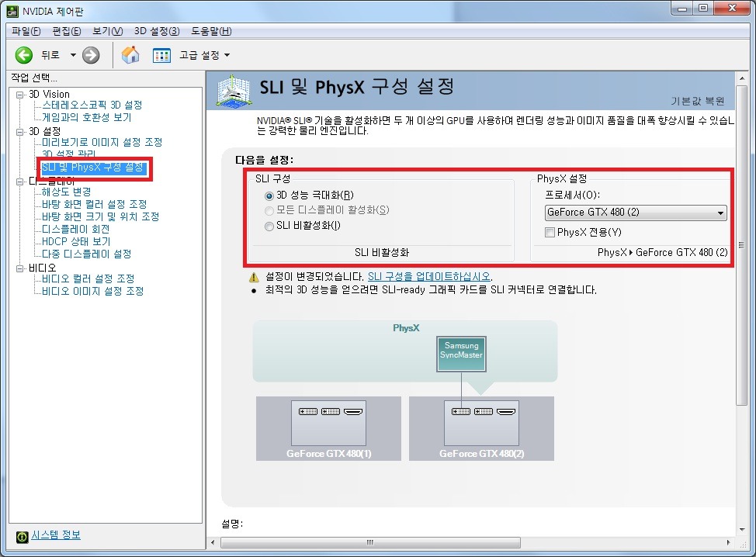This screenshot has width=756, height=557.
Task: Open the 보기(V) menu
Action: coord(108,31)
